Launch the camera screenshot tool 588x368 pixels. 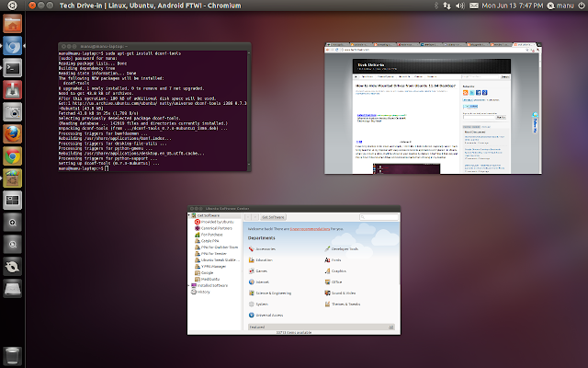click(x=12, y=112)
